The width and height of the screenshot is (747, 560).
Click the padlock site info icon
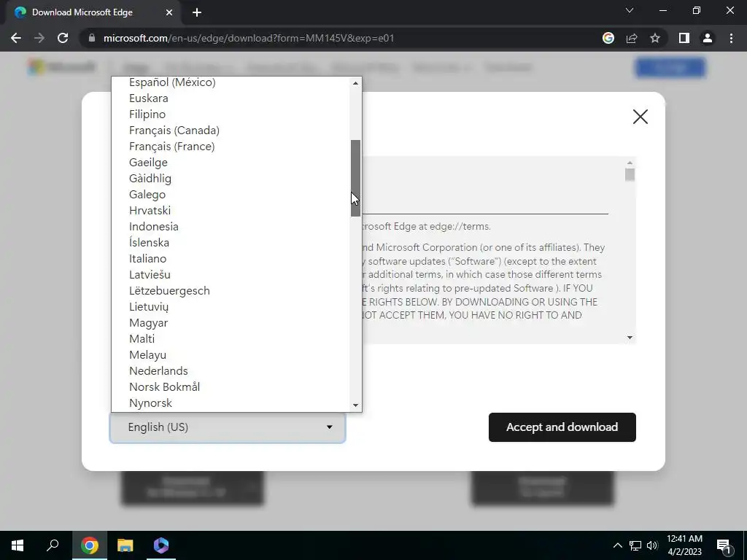click(92, 38)
